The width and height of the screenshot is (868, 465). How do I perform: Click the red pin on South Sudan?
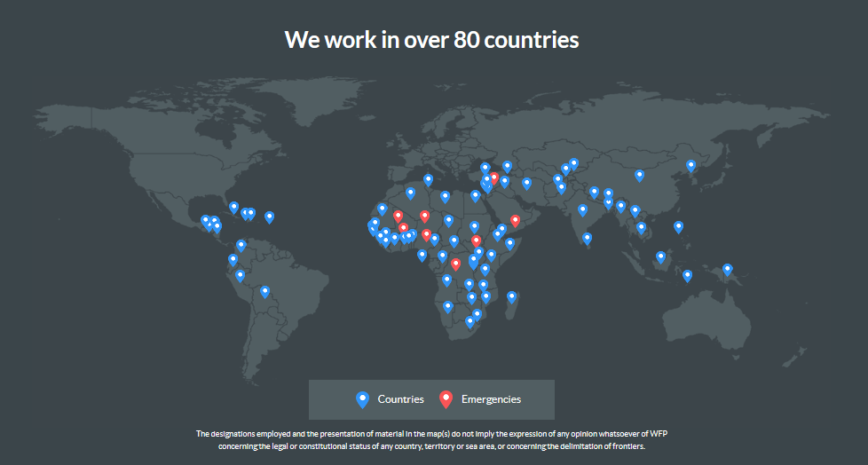(476, 241)
